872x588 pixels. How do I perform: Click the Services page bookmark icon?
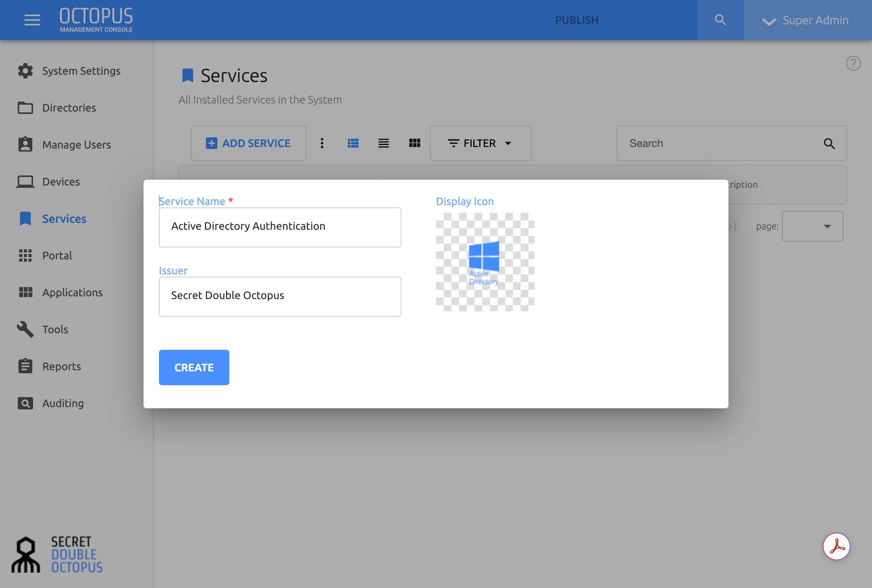(x=187, y=75)
